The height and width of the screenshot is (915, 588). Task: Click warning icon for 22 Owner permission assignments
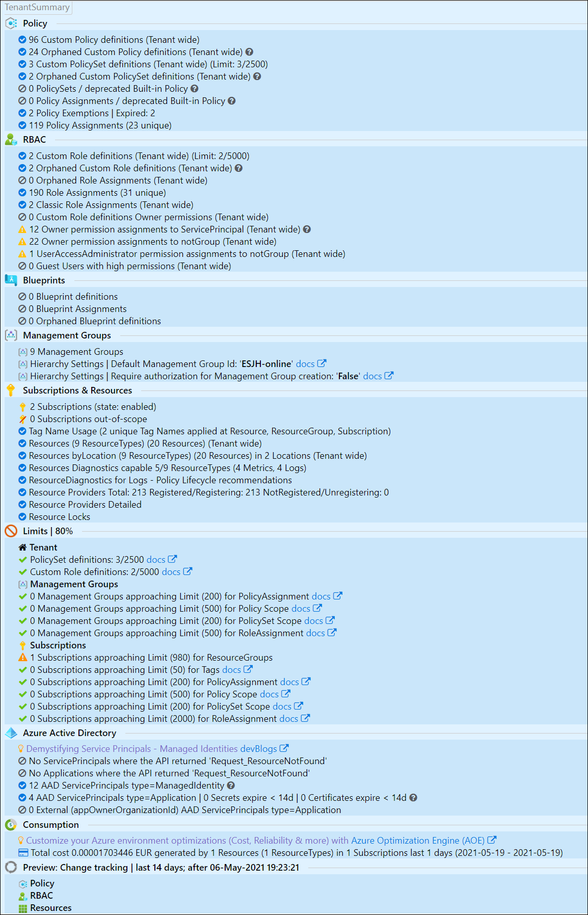(22, 242)
